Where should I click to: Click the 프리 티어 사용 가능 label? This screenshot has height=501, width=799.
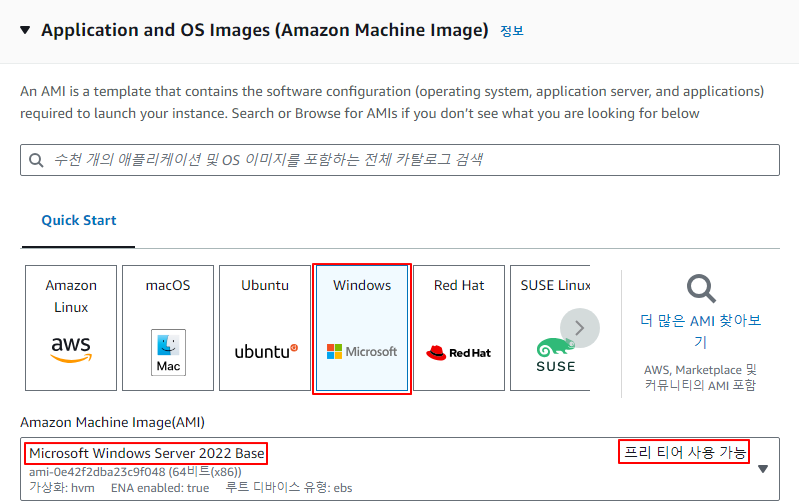click(685, 452)
